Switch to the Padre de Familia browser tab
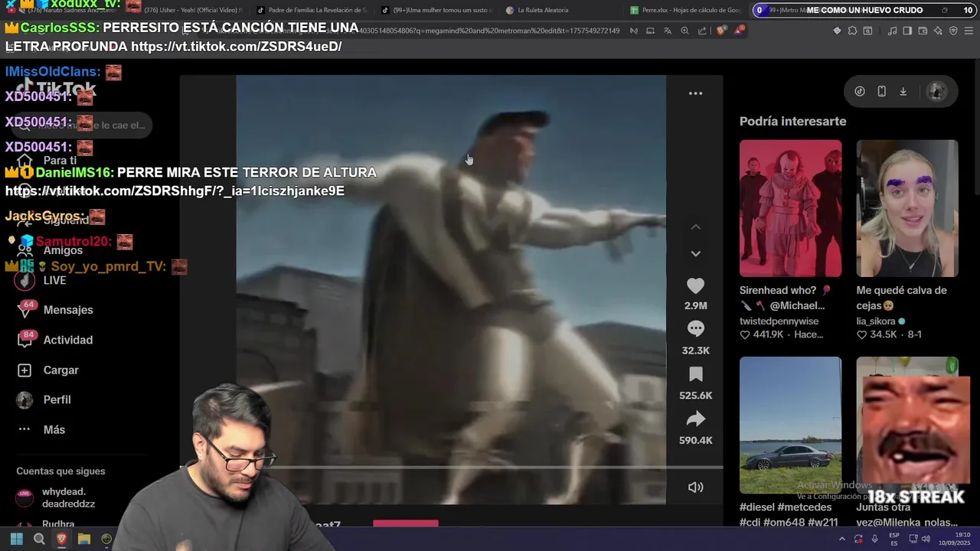This screenshot has height=551, width=980. 311,10
